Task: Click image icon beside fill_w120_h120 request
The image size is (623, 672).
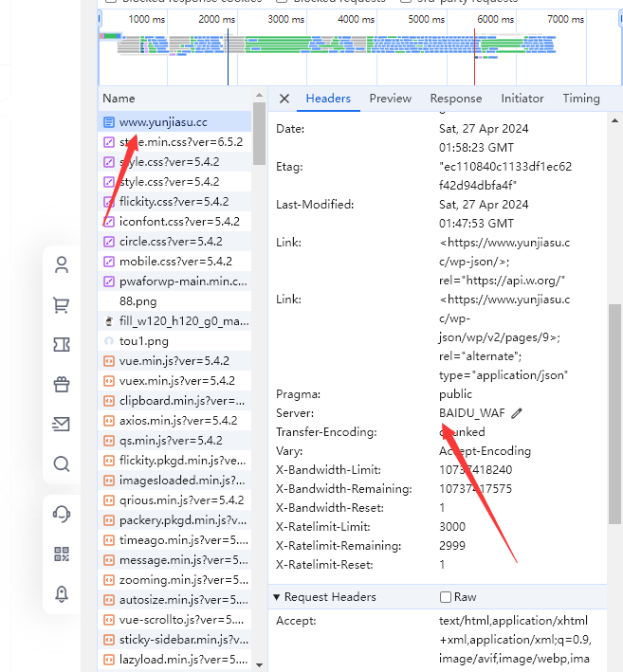Action: [109, 321]
